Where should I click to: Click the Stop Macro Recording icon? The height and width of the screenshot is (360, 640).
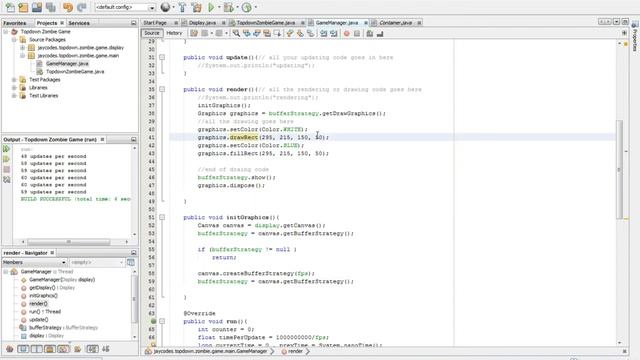point(357,33)
